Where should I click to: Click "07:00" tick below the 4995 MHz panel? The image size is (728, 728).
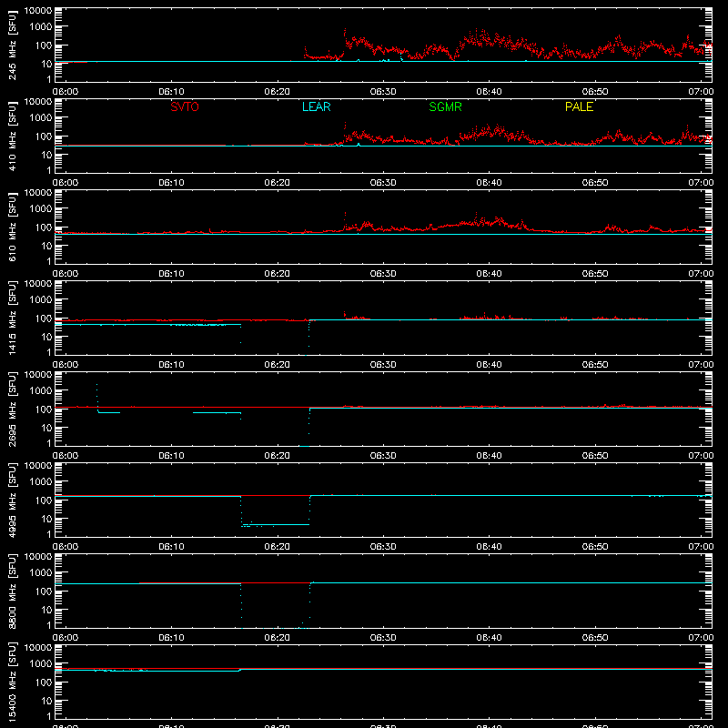tap(701, 547)
